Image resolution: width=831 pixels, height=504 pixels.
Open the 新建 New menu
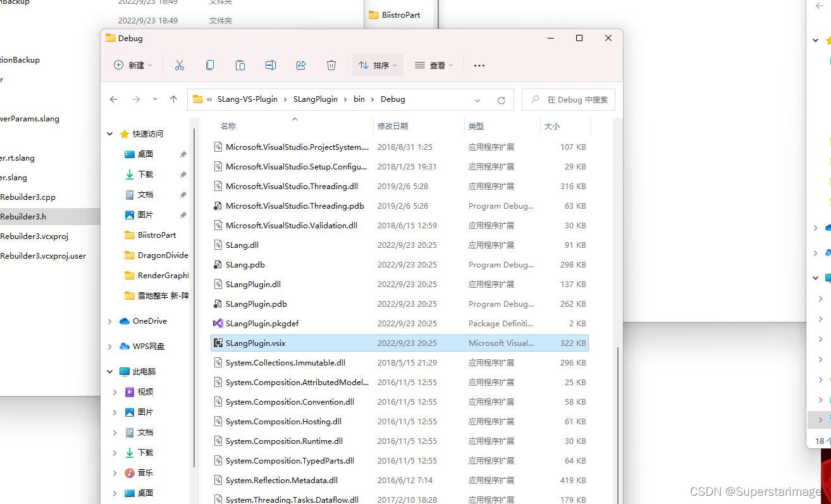point(132,65)
